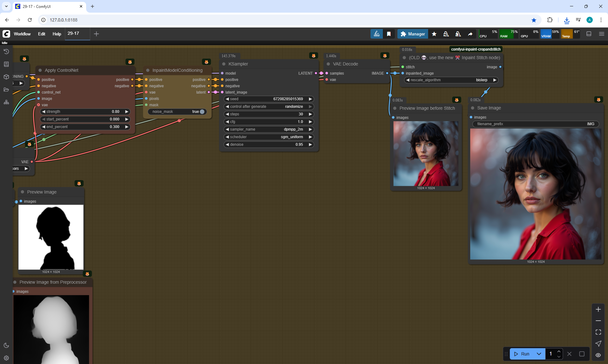Click the share arrow icon in toolbar
The image size is (608, 364).
[x=470, y=34]
